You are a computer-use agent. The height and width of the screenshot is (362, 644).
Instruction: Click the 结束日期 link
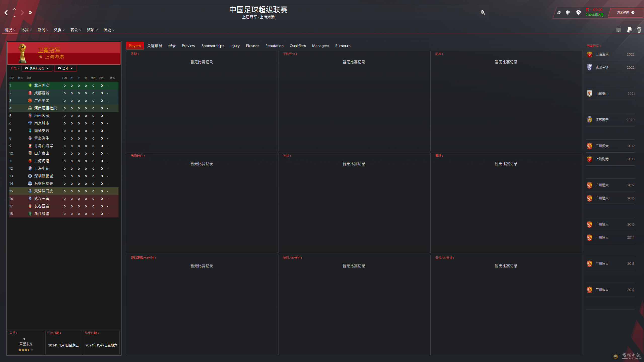coord(92,333)
